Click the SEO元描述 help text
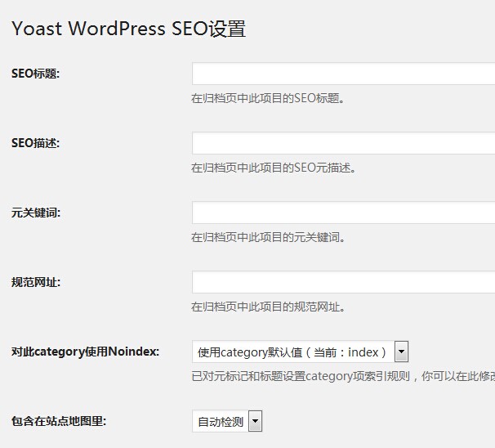Screen dimensions: 495x448 point(274,168)
